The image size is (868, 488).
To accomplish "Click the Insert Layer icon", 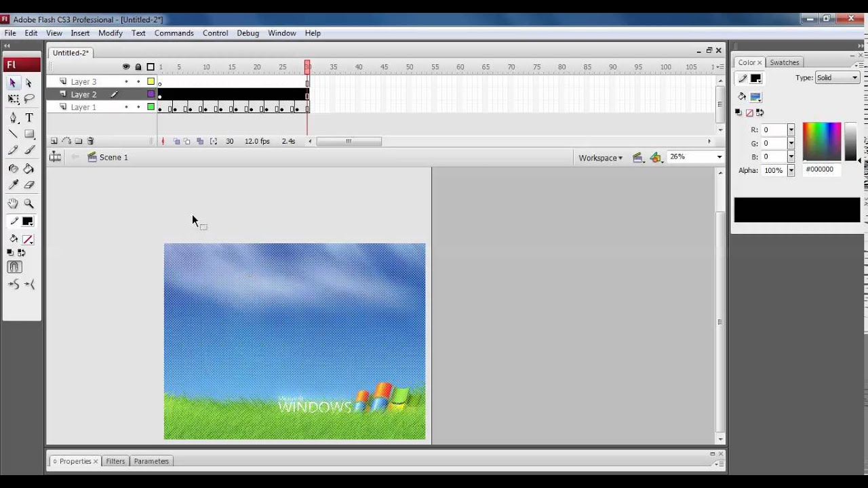I will 54,141.
